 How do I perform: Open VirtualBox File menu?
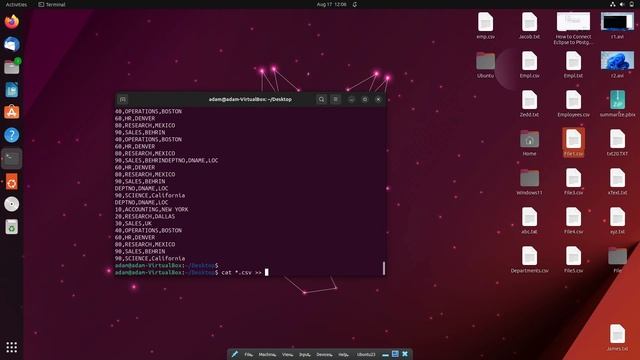click(249, 354)
